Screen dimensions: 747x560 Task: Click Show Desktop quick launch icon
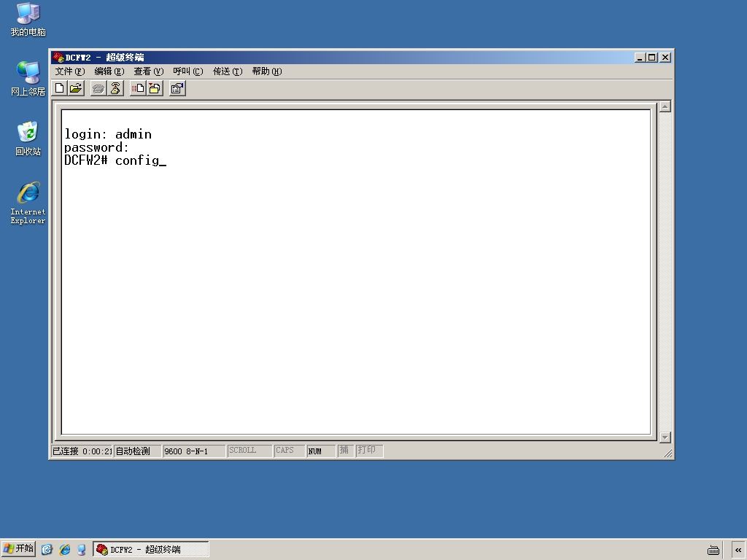click(47, 550)
